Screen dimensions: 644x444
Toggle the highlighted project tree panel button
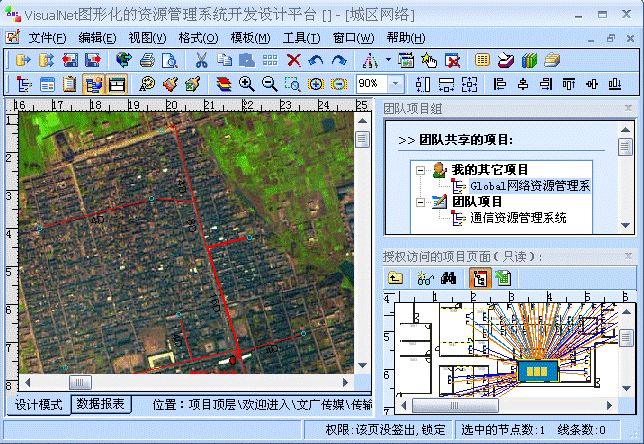coord(93,84)
